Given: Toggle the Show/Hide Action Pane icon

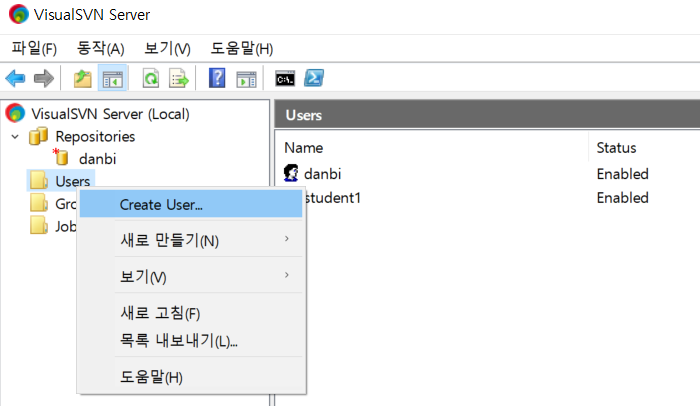Looking at the screenshot, I should click(246, 79).
